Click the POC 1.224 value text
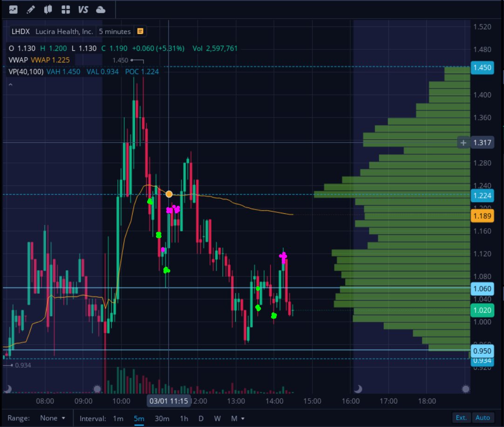The width and height of the screenshot is (504, 427). click(x=142, y=72)
